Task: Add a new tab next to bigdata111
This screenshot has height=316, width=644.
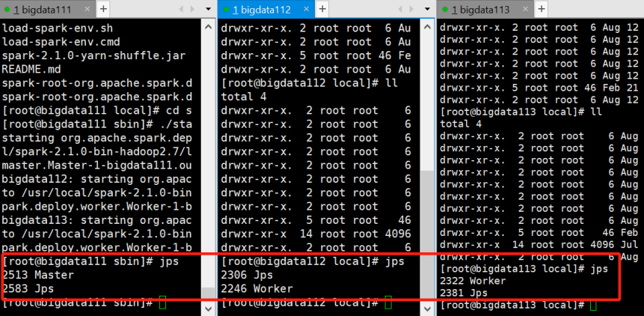Action: click(x=103, y=9)
